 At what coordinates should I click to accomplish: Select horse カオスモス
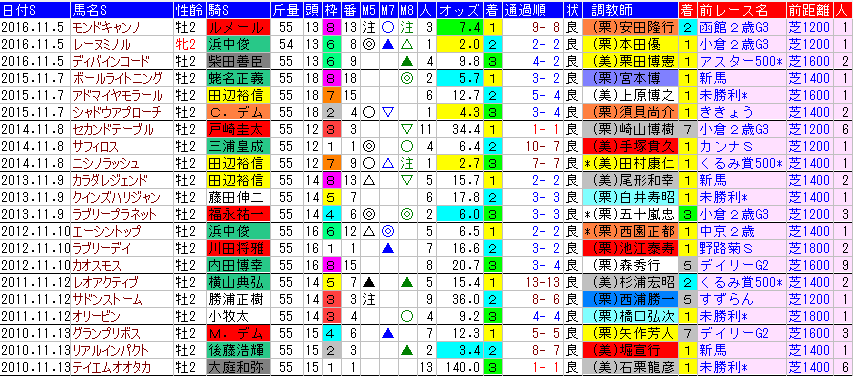95,266
